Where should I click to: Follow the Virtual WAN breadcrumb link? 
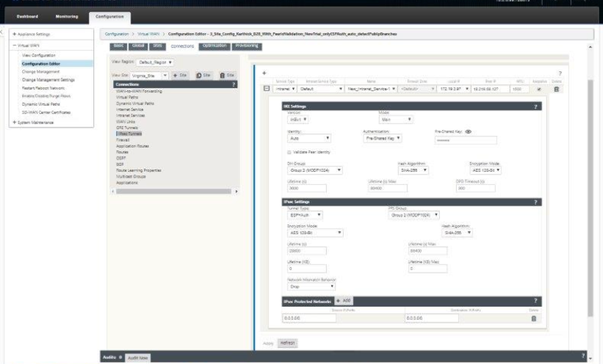[148, 34]
